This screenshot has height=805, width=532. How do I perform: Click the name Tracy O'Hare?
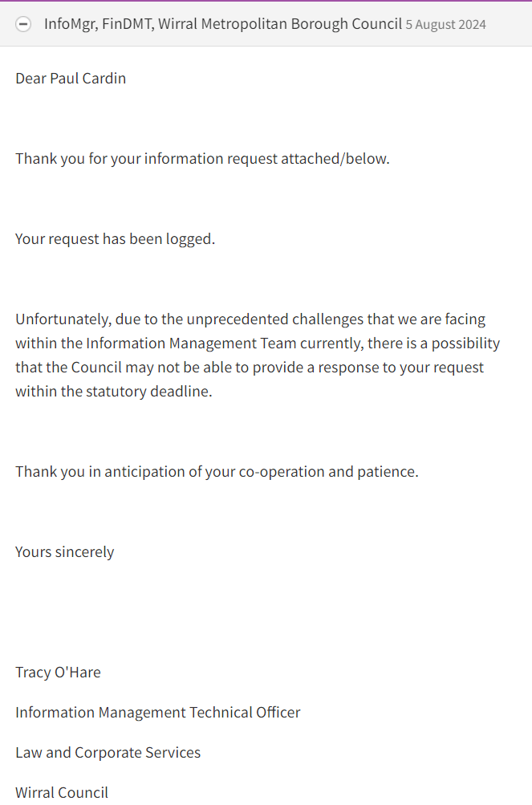(58, 673)
